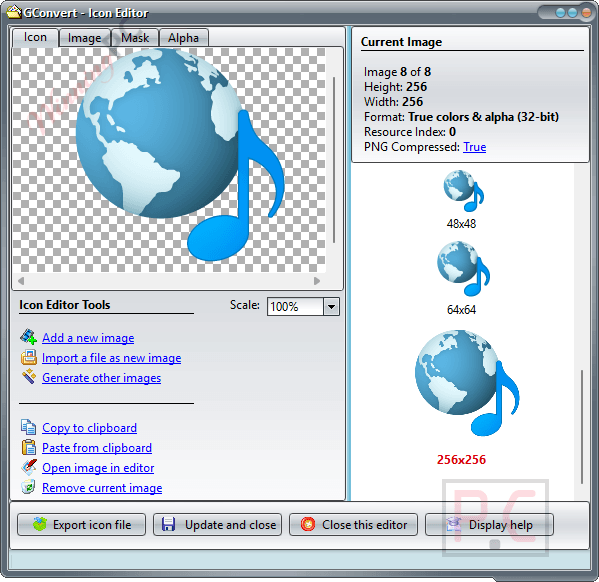Viewport: 599px width, 582px height.
Task: Select Remove current image link
Action: click(102, 488)
